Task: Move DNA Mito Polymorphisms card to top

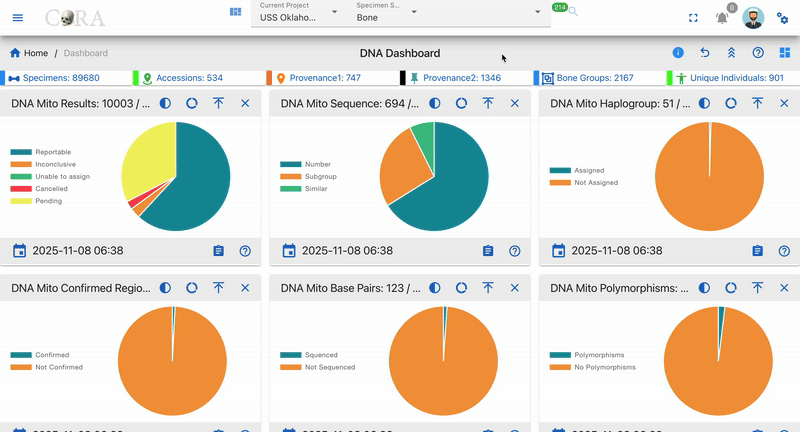Action: point(757,288)
